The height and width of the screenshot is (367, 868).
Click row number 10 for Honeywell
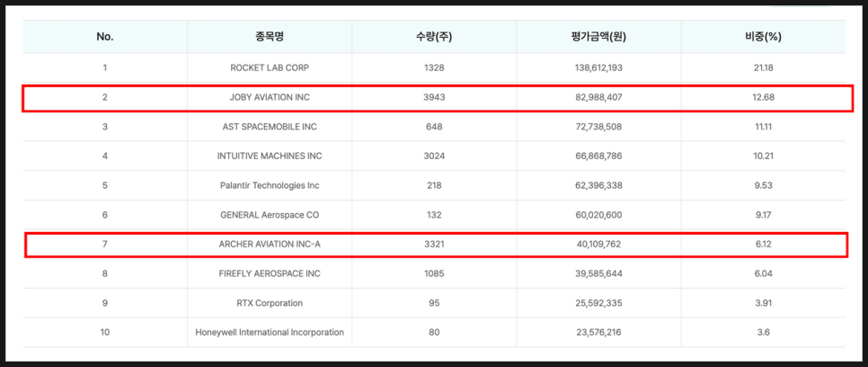104,332
